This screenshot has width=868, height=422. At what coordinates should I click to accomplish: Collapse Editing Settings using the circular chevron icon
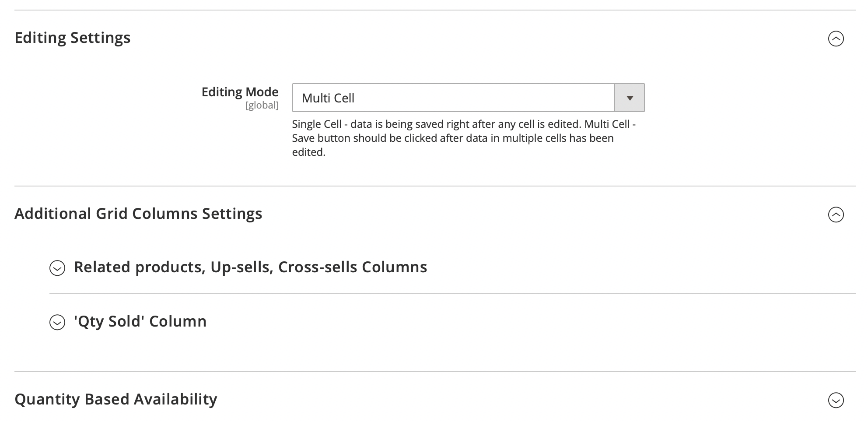(836, 39)
